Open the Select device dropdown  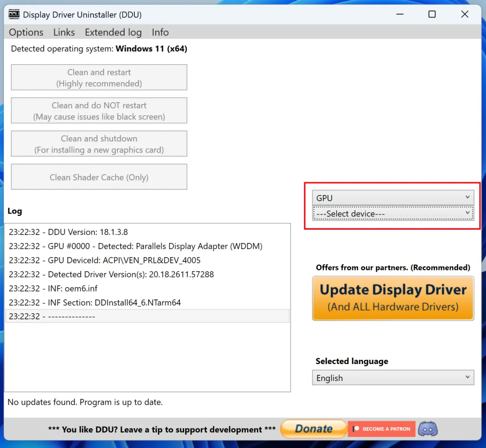393,214
